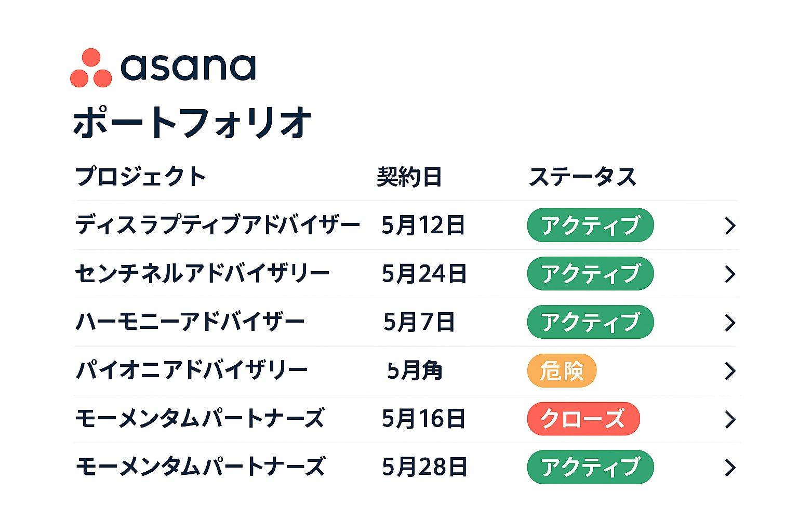Sort by the プロジェクト column header
798x532 pixels.
[x=140, y=177]
